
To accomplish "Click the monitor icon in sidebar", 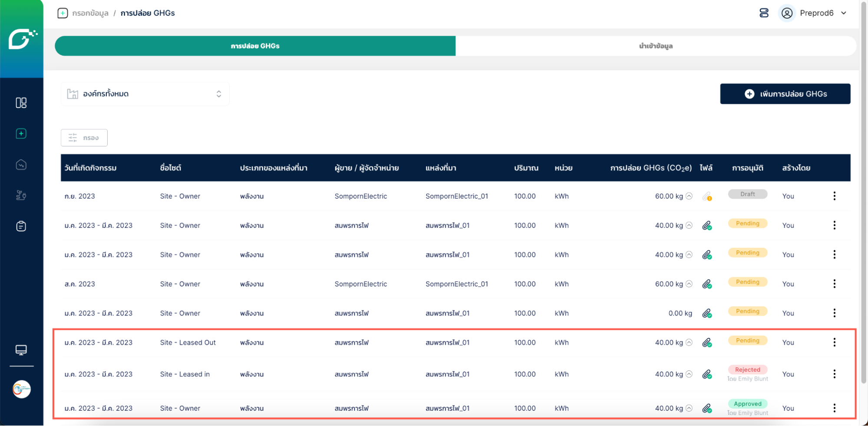I will pyautogui.click(x=21, y=350).
